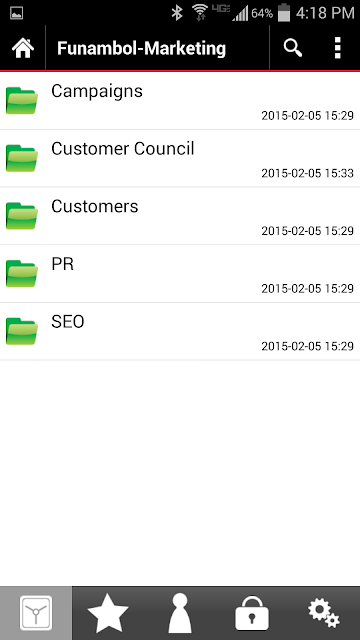Select the person contacts tab icon
Image resolution: width=360 pixels, height=640 pixels.
point(180,613)
